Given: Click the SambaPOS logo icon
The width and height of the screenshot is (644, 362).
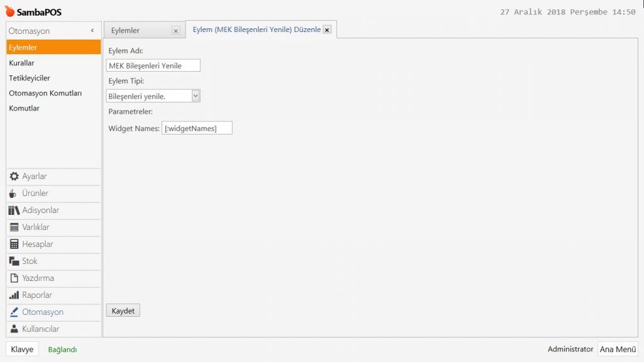Looking at the screenshot, I should 10,12.
